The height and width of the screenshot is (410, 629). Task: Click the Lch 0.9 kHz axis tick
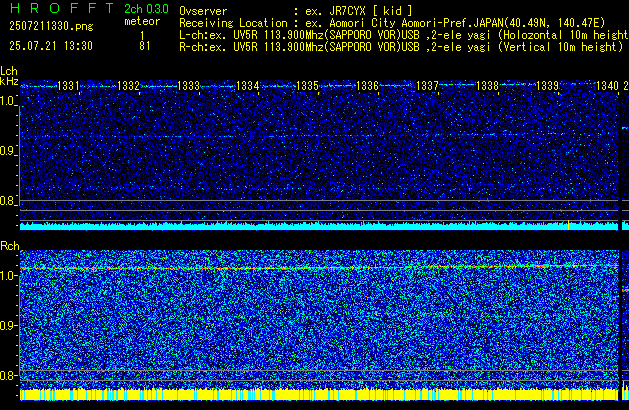click(8, 151)
